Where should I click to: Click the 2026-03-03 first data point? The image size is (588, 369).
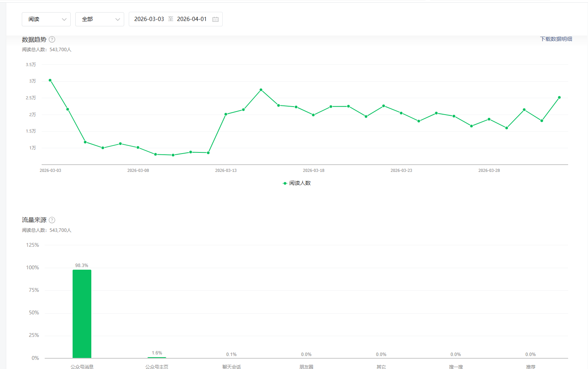click(x=50, y=80)
